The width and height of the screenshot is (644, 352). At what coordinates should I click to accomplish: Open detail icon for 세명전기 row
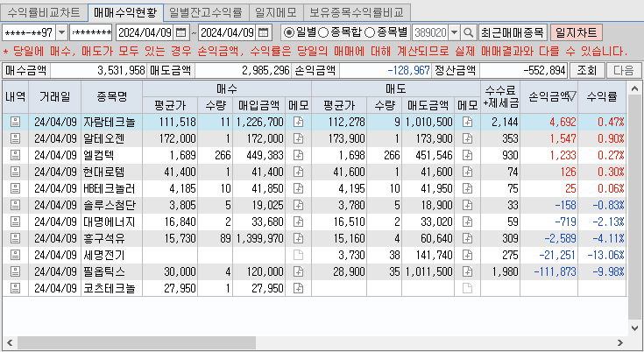15,255
